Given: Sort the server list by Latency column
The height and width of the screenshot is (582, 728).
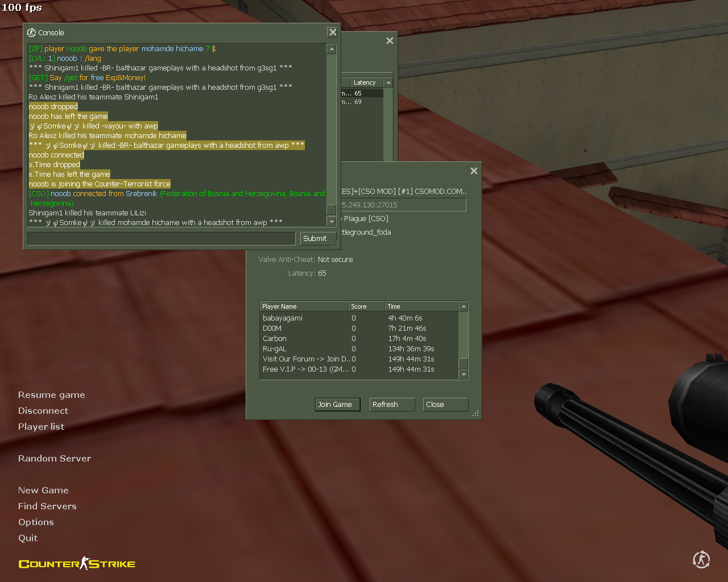Looking at the screenshot, I should pos(367,83).
